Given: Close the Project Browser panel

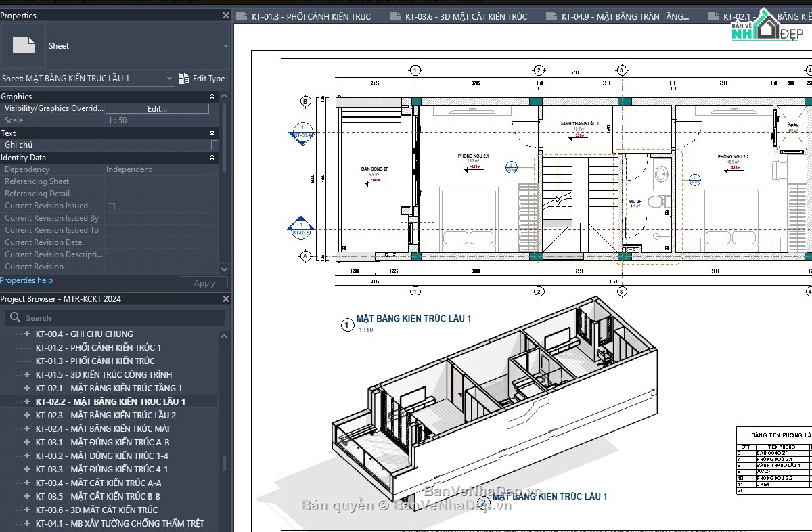Looking at the screenshot, I should [x=226, y=298].
